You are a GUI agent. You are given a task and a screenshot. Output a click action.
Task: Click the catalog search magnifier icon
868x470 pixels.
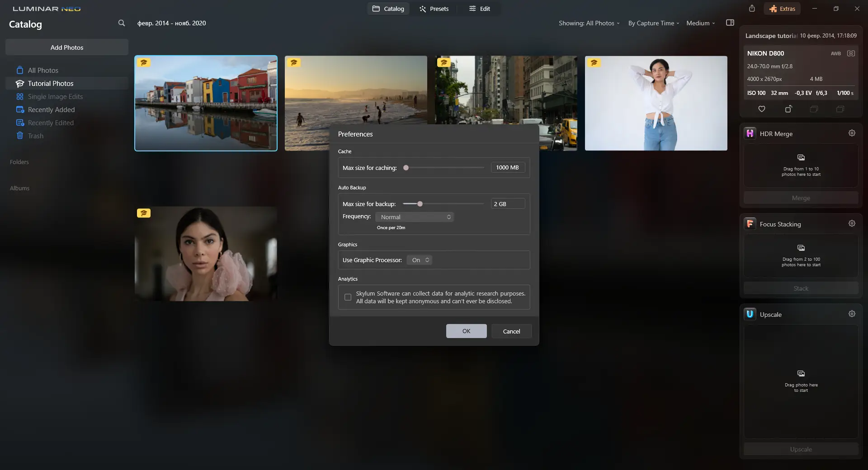coord(122,23)
